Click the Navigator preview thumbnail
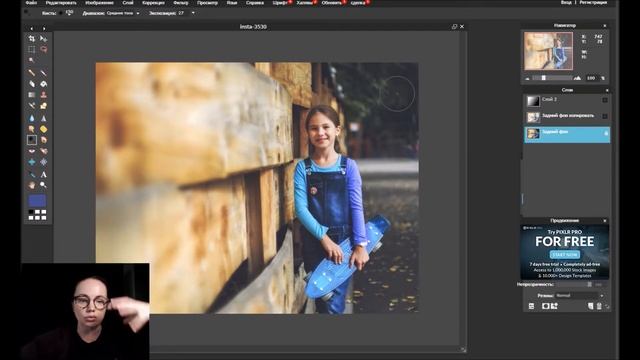The height and width of the screenshot is (360, 640). (x=548, y=51)
